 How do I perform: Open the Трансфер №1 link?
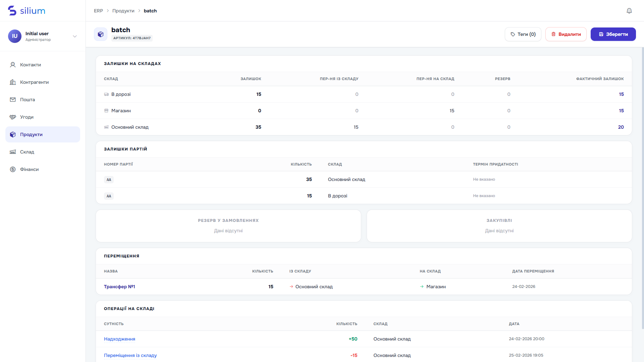tap(119, 287)
